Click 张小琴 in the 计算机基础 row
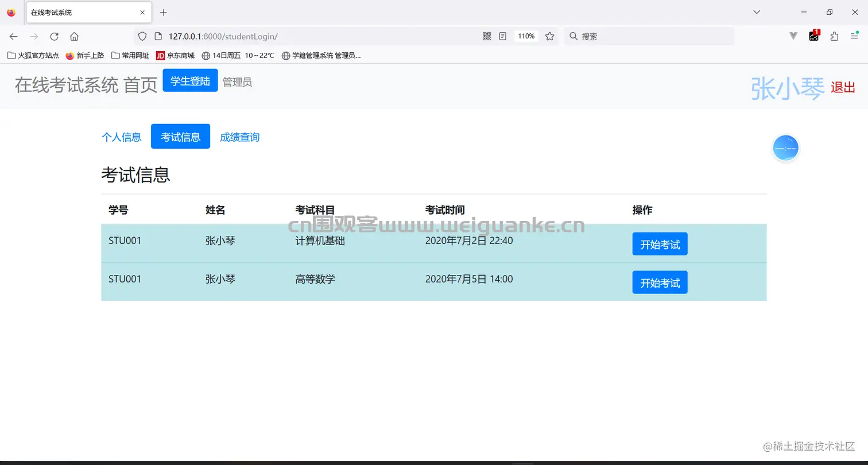This screenshot has width=868, height=465. pos(220,241)
